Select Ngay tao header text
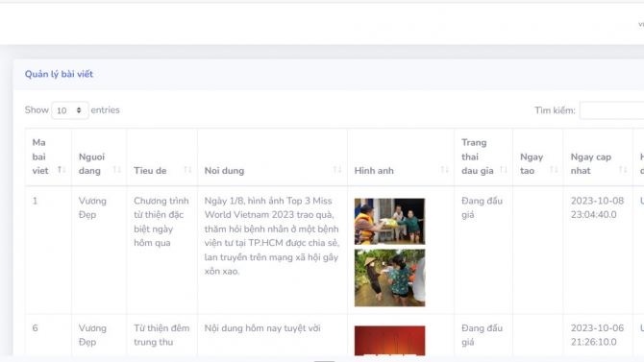Viewport: 644px width, 362px height. (532, 164)
